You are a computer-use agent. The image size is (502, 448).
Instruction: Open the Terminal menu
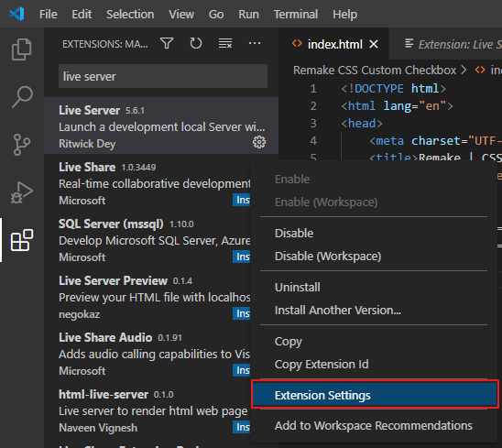[296, 14]
